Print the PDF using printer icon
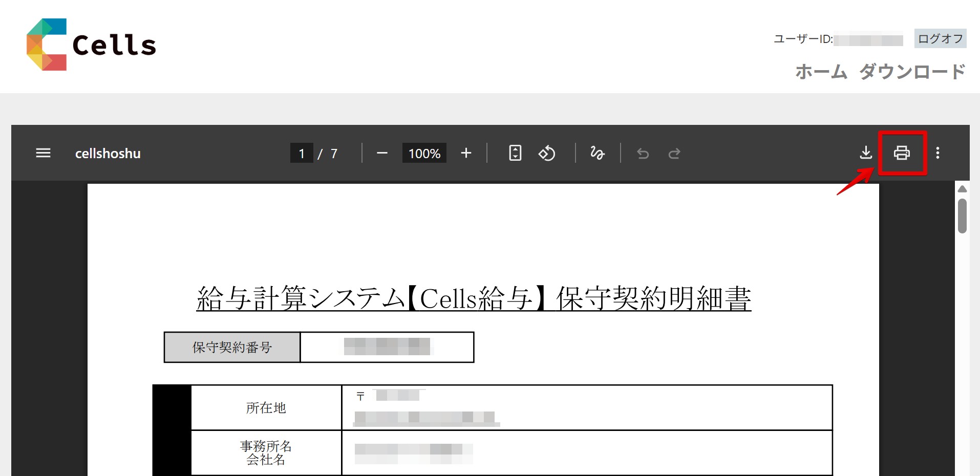 (x=902, y=153)
